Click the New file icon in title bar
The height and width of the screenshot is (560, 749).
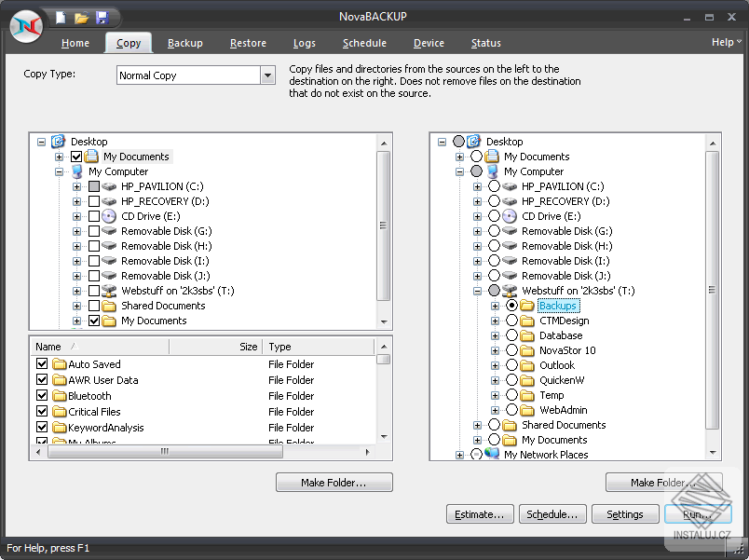(x=61, y=18)
